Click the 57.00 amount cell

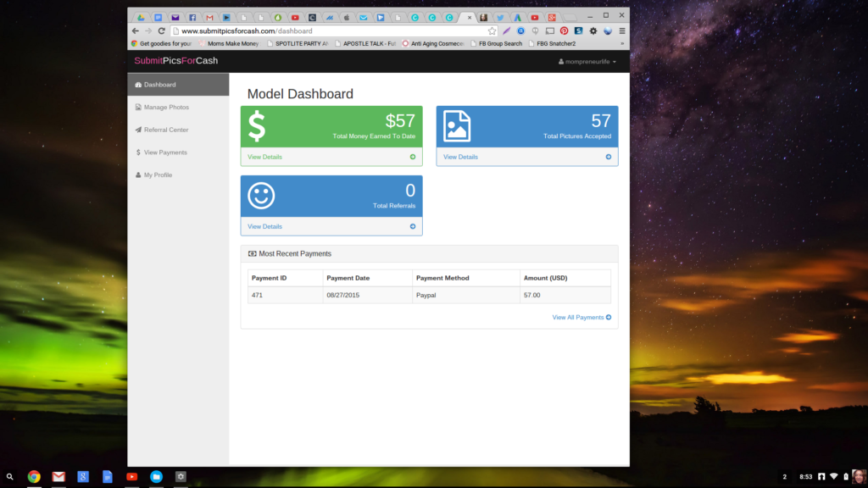pos(565,296)
